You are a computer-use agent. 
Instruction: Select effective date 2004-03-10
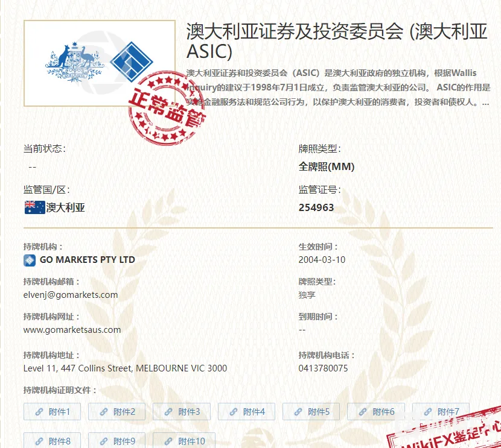click(322, 260)
